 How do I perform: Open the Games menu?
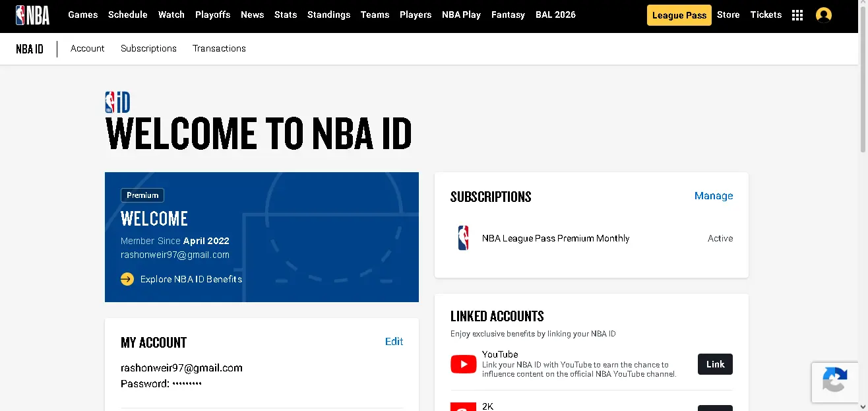click(x=83, y=15)
